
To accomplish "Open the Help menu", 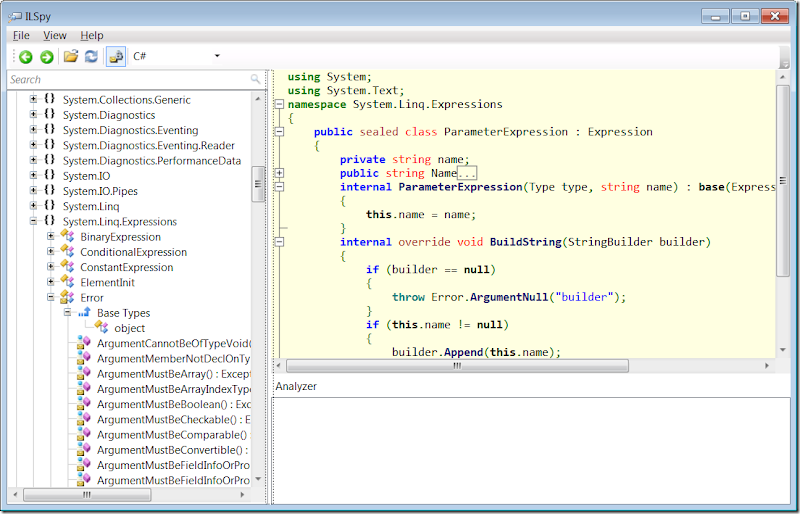I will click(91, 35).
